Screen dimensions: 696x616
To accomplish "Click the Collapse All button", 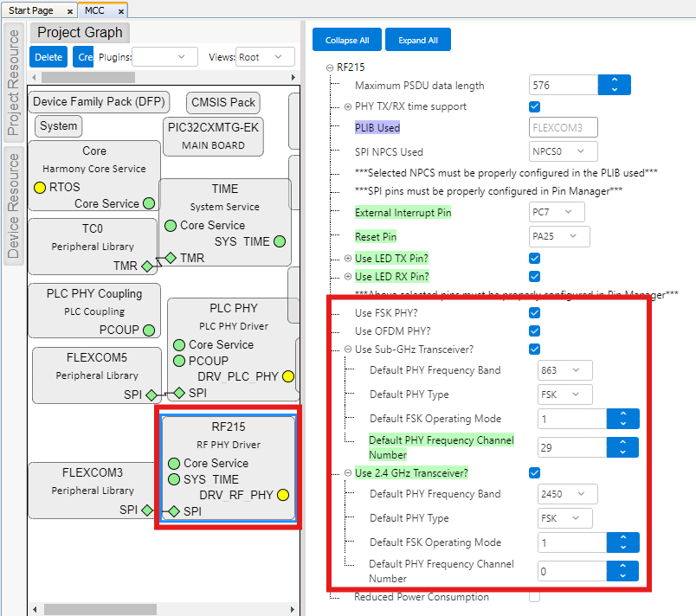I will pyautogui.click(x=346, y=40).
